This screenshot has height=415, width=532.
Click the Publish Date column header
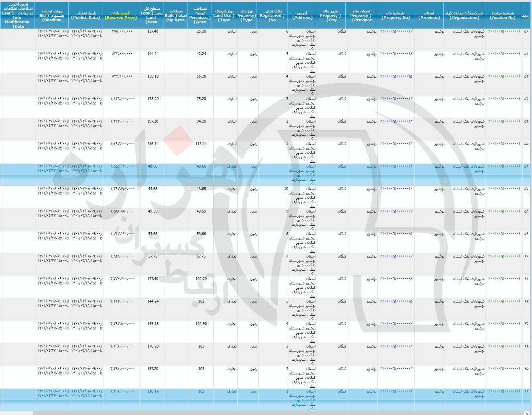86,15
